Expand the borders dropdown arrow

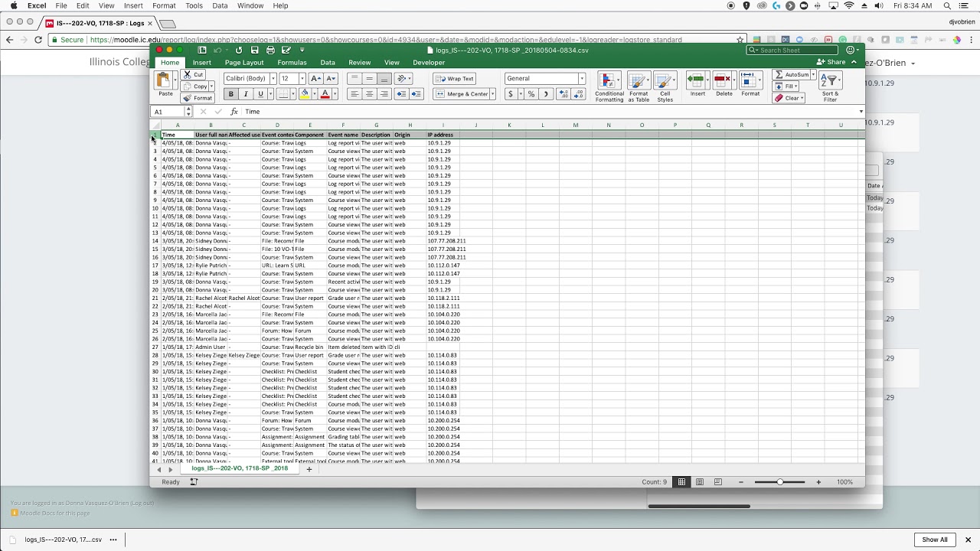(293, 94)
